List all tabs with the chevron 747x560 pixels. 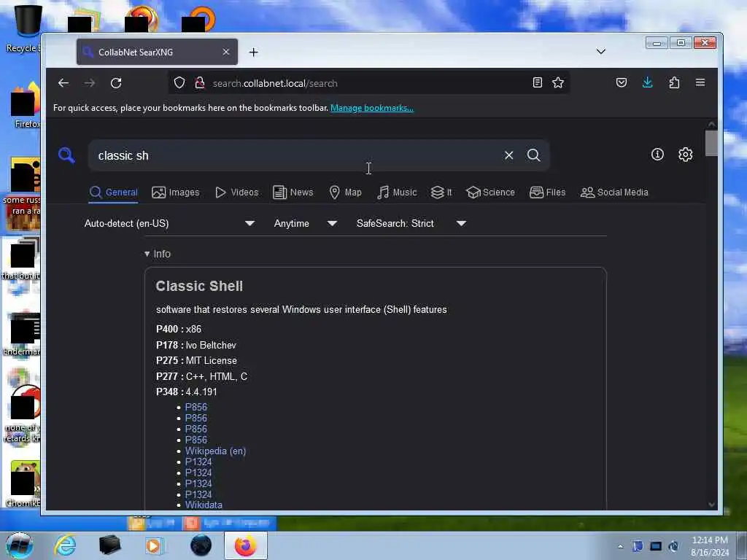tap(601, 52)
